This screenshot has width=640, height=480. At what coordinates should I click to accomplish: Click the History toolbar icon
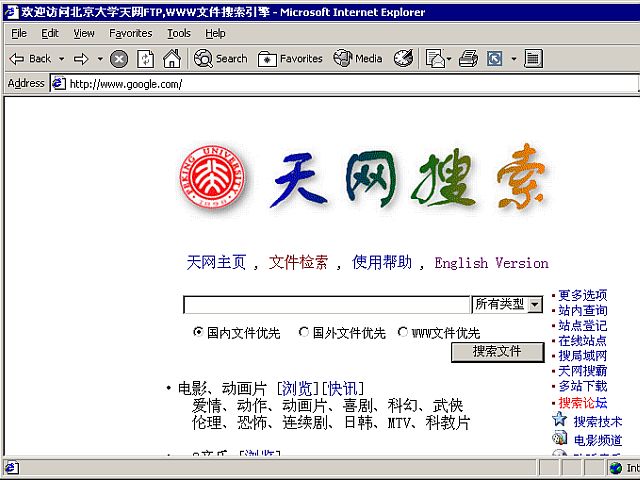click(x=403, y=59)
